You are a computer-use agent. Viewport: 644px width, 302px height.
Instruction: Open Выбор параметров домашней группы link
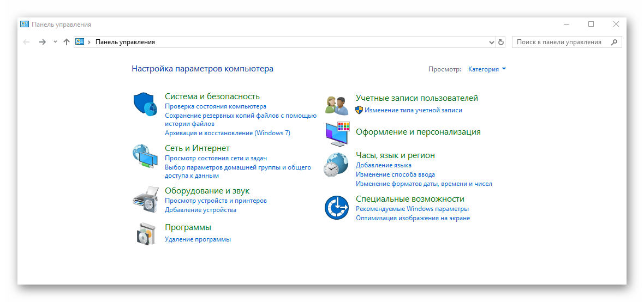pyautogui.click(x=238, y=172)
